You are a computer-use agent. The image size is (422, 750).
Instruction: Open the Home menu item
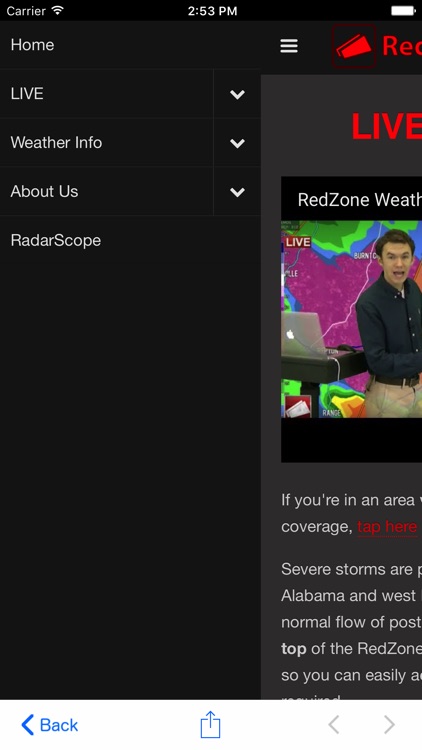tap(130, 45)
